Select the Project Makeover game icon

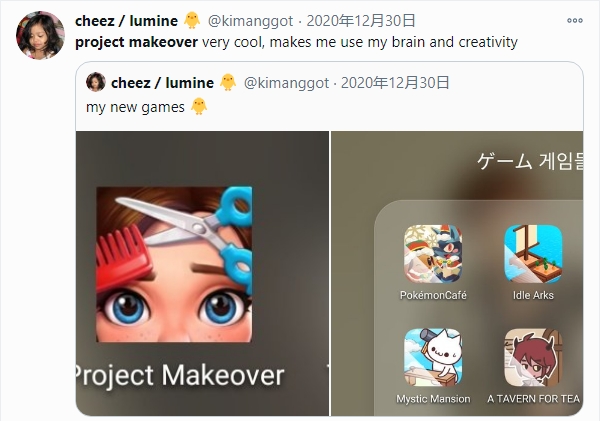click(174, 264)
